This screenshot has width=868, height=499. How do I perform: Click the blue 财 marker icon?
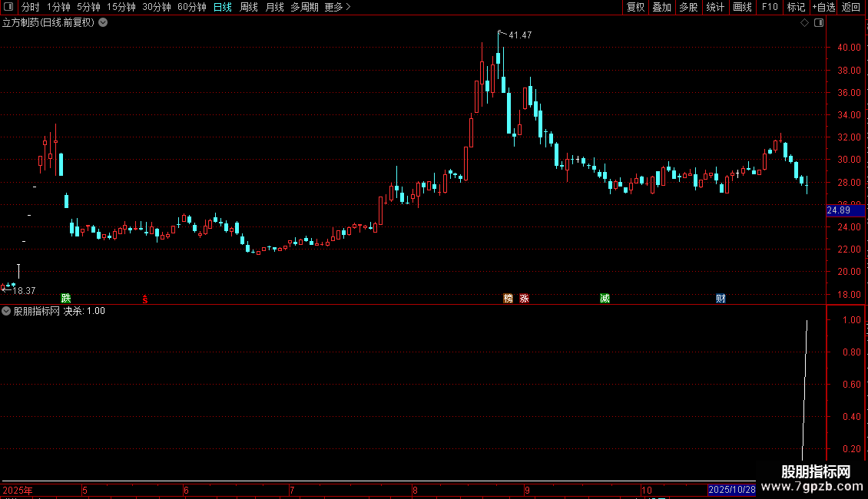pyautogui.click(x=721, y=298)
